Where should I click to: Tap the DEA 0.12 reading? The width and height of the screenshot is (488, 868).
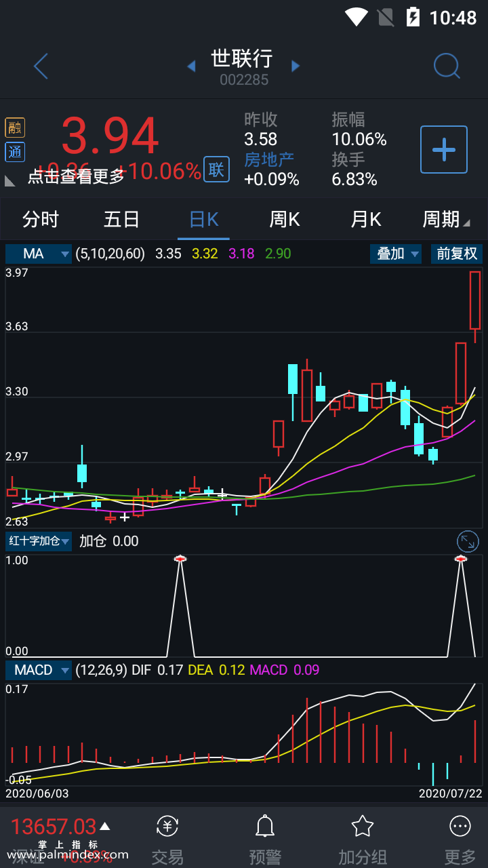[x=216, y=670]
